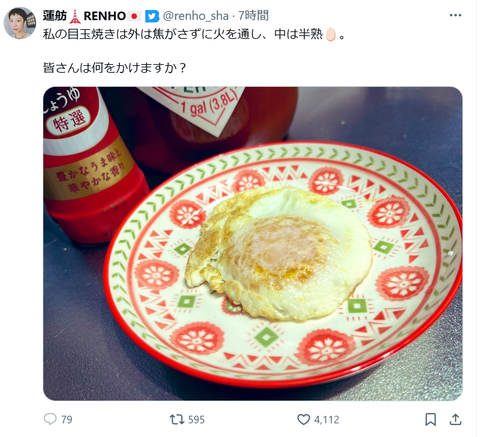This screenshot has width=480, height=437.
Task: Click the 595 retweets count
Action: [x=196, y=419]
